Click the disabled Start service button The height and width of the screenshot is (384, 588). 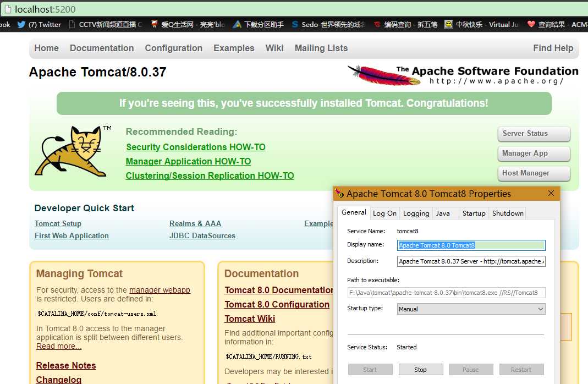pyautogui.click(x=370, y=369)
